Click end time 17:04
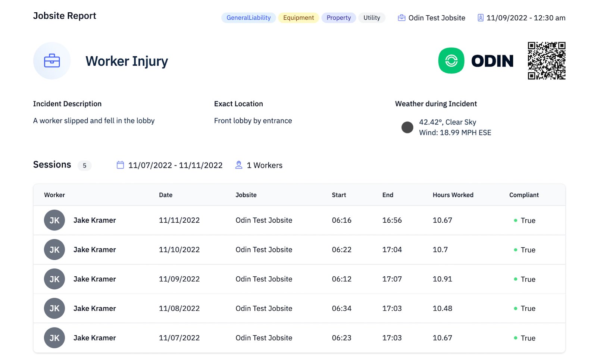The width and height of the screenshot is (597, 364). tap(392, 250)
